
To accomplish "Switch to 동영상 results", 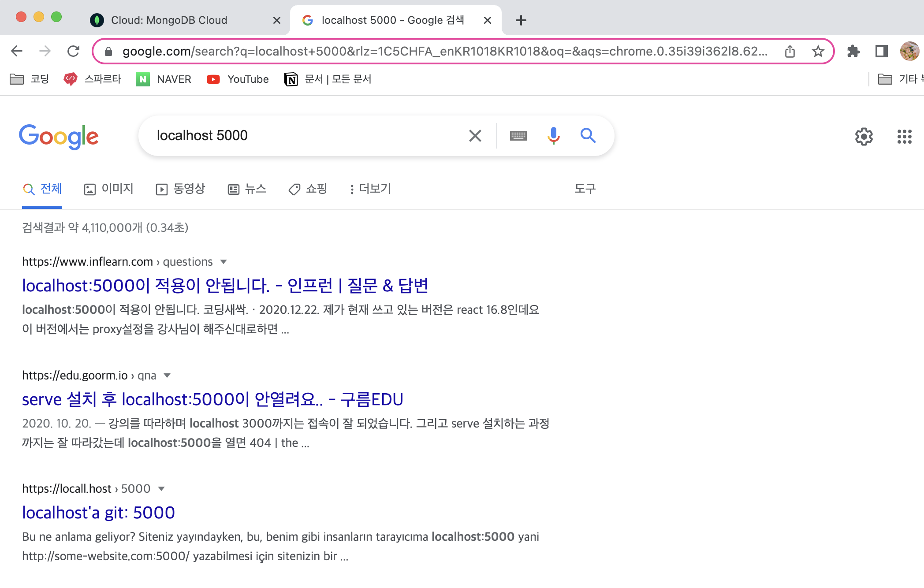I will tap(181, 189).
